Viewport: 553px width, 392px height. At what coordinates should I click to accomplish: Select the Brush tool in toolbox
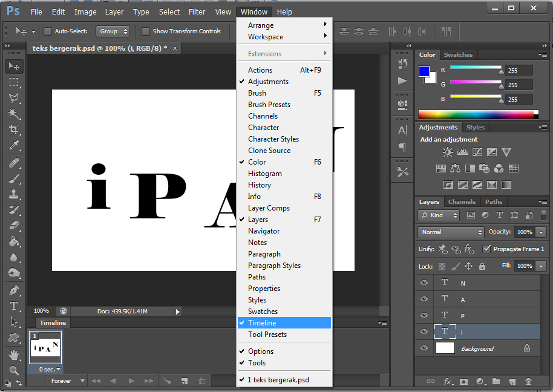tap(14, 178)
